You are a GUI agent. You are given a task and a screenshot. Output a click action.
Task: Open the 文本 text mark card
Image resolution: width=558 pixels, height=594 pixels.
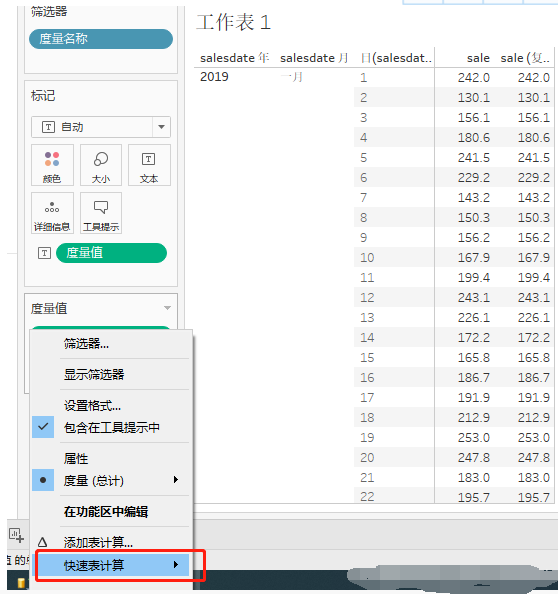pos(149,165)
